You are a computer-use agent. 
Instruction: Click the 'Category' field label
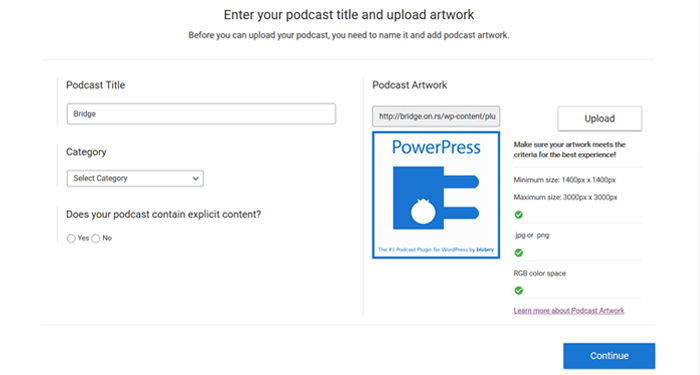tap(86, 152)
